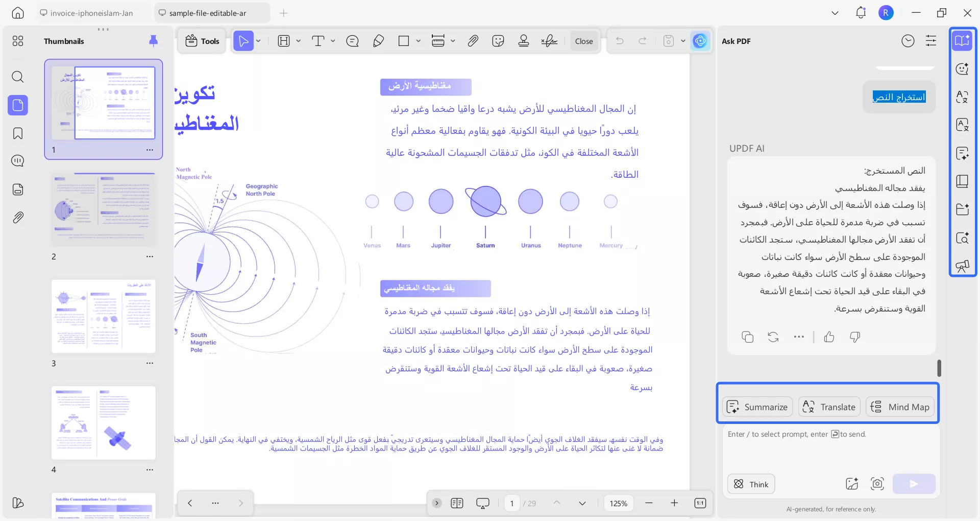
Task: Click the Attachment paperclip tool
Action: (473, 41)
